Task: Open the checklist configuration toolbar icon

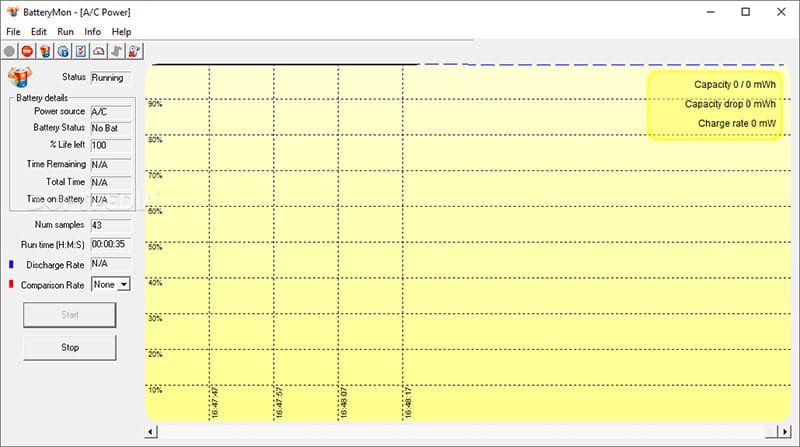Action: (x=80, y=51)
